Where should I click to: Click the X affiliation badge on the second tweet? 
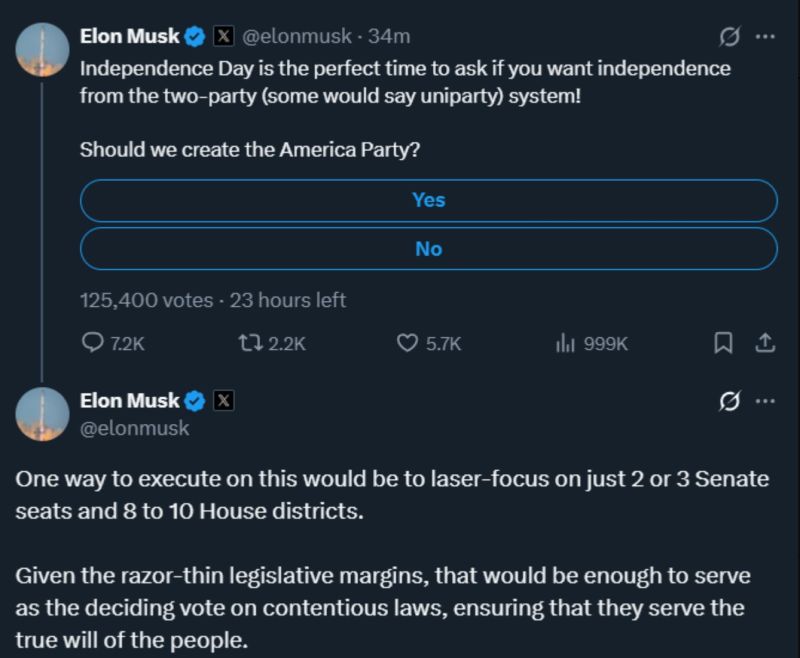[x=224, y=401]
